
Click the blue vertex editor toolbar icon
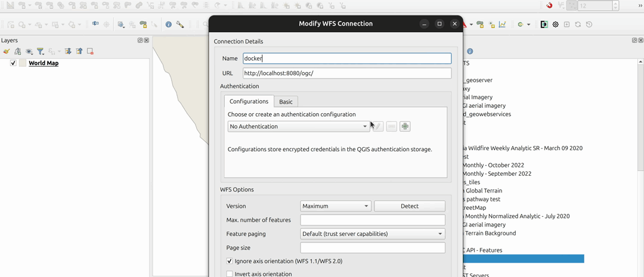95,24
